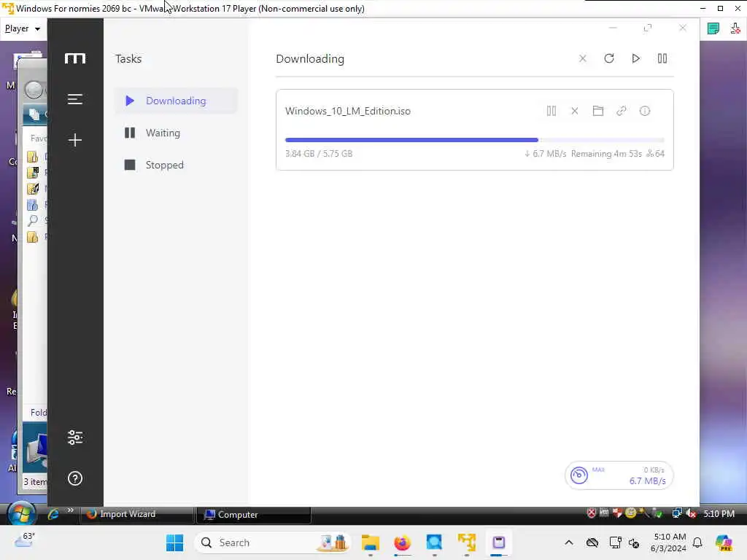This screenshot has height=560, width=747.
Task: Open File Explorer from host taskbar
Action: (x=370, y=542)
